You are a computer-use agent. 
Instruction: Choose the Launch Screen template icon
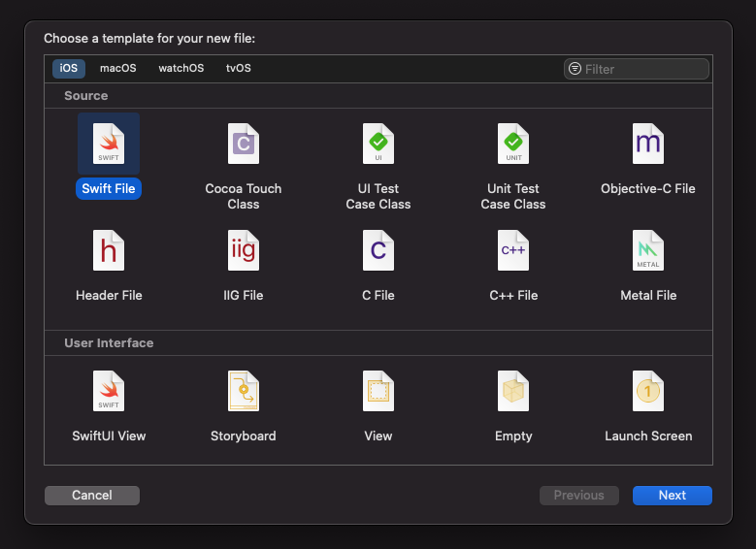[648, 391]
